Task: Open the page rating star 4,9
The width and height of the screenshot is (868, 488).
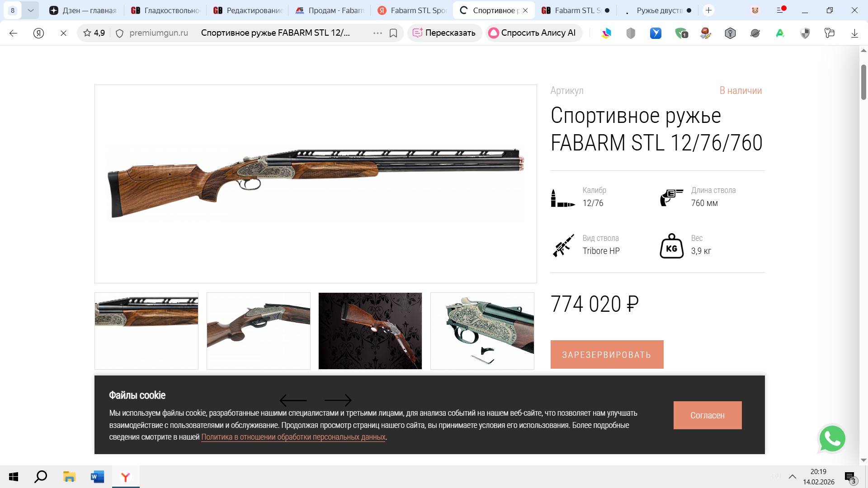Action: pos(94,33)
